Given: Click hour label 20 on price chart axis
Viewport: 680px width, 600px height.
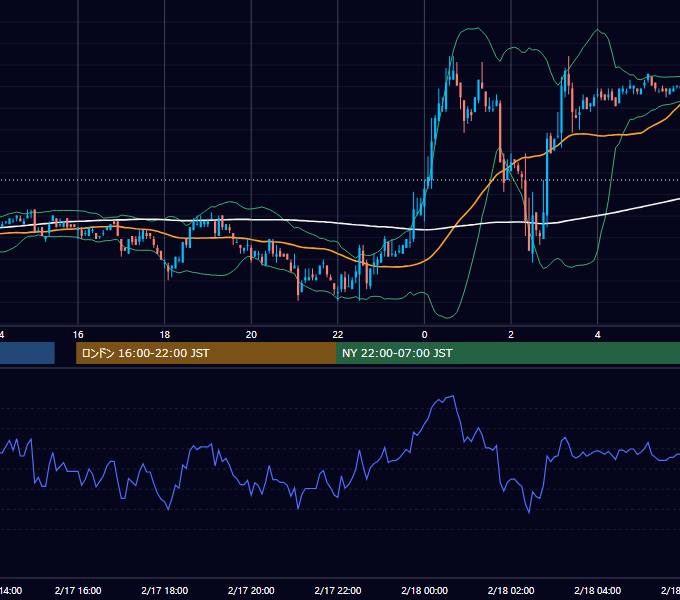Looking at the screenshot, I should (251, 335).
